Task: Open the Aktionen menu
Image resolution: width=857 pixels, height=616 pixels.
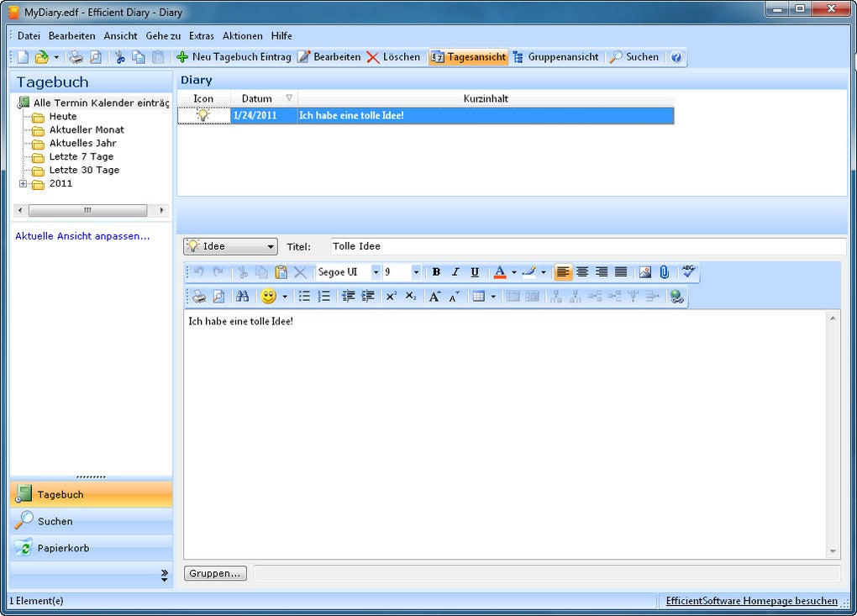Action: 242,36
